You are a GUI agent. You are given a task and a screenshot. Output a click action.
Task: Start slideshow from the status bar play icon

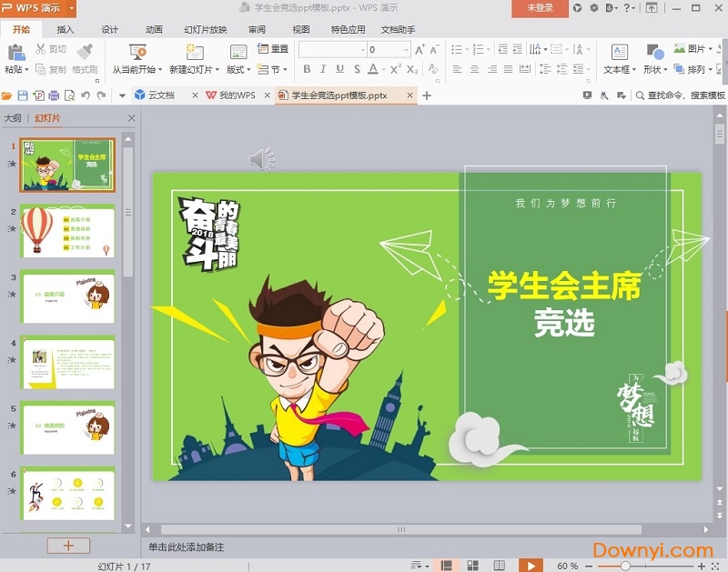pos(531,565)
